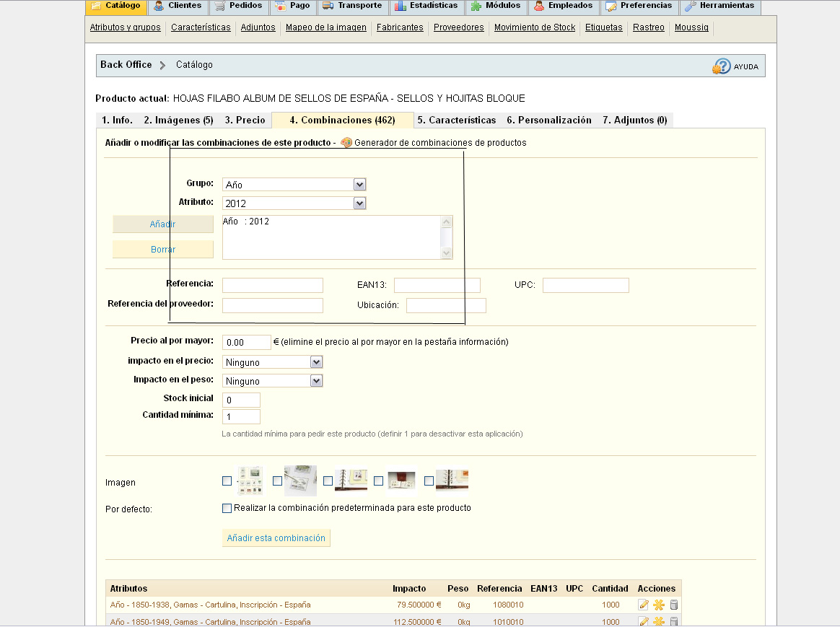The image size is (840, 627).
Task: Delete the 1850-1938 combination with trash icon
Action: tap(674, 605)
